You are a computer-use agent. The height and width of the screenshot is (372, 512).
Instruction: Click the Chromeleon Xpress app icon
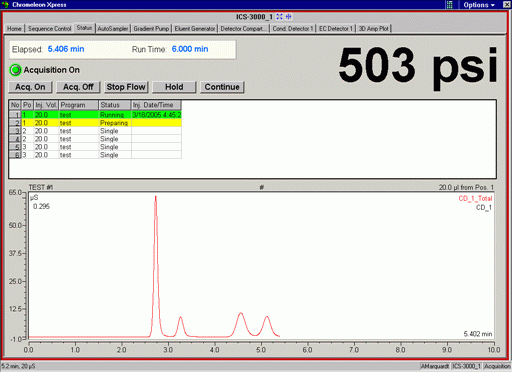(5, 5)
